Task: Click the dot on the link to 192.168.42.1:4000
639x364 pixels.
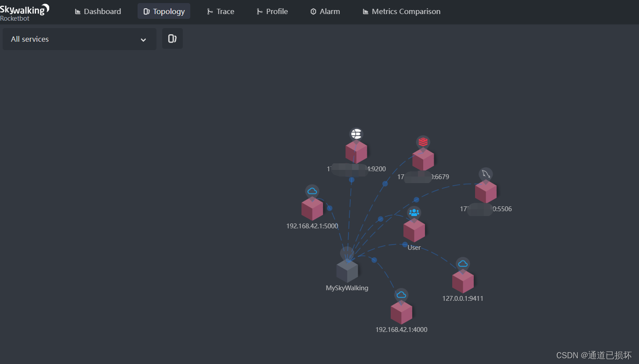Action: point(374,260)
